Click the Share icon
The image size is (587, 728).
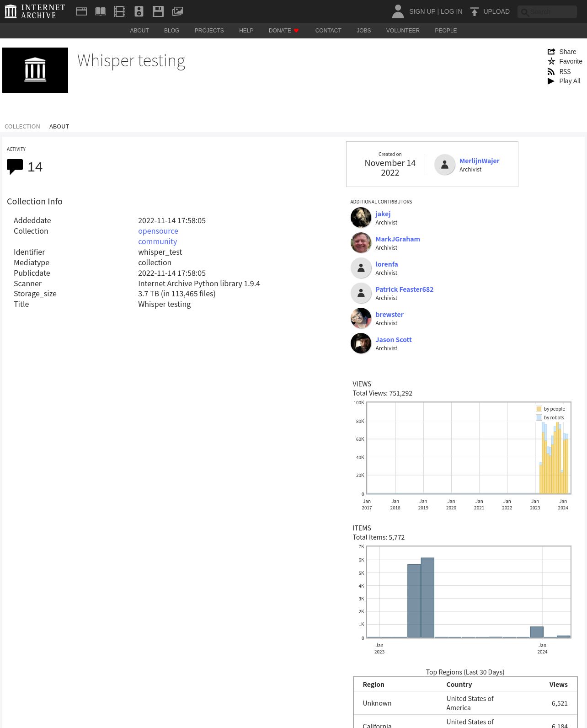pyautogui.click(x=551, y=52)
